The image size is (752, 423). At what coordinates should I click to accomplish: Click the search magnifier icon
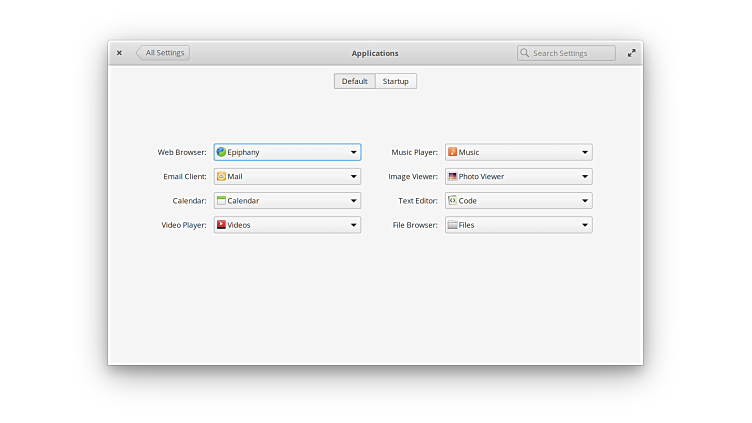[525, 53]
